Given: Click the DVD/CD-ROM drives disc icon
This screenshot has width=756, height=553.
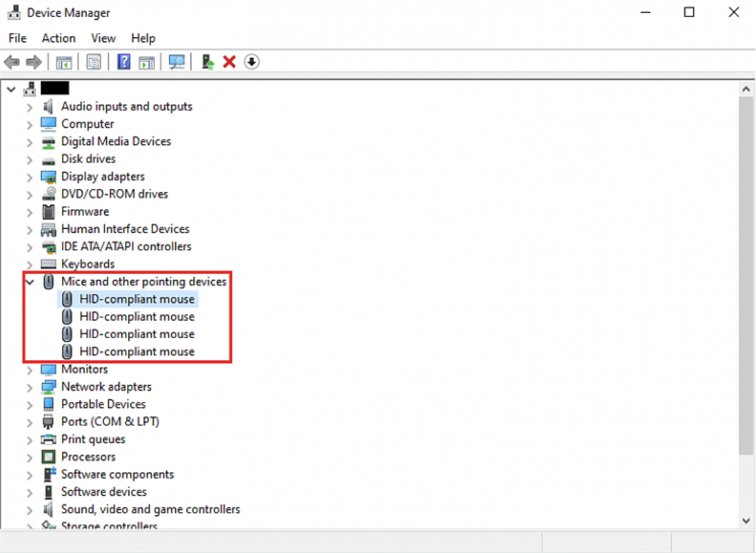Looking at the screenshot, I should [x=48, y=194].
